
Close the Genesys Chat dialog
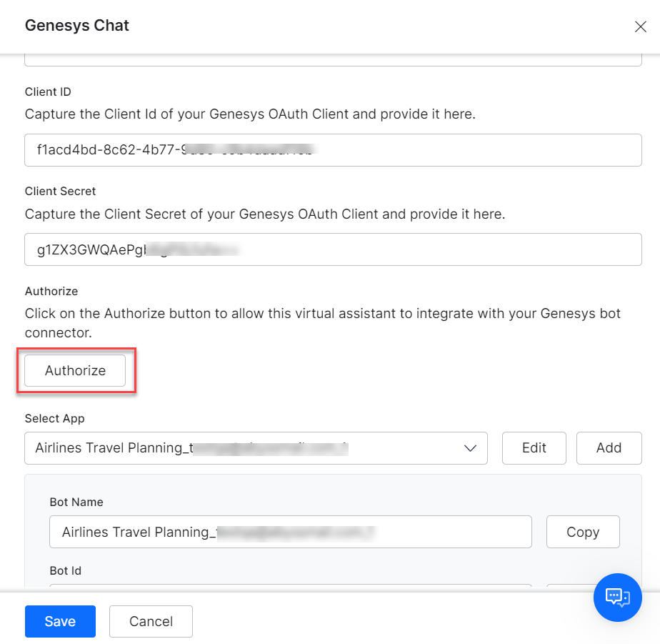(x=641, y=26)
